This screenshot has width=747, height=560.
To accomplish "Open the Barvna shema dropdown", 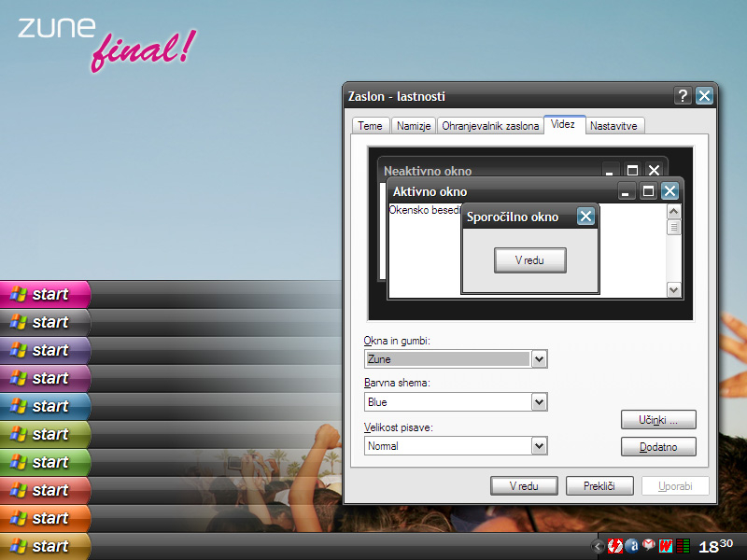I will 539,402.
